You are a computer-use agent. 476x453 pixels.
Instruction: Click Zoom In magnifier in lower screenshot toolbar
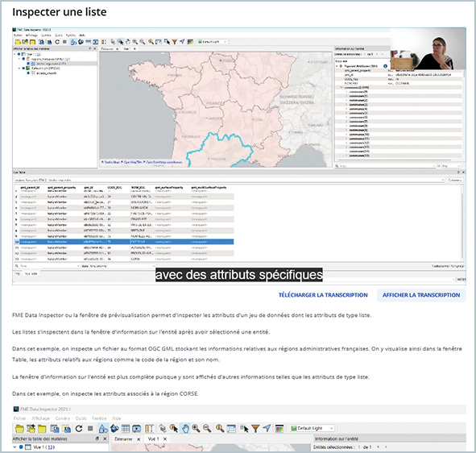point(196,429)
